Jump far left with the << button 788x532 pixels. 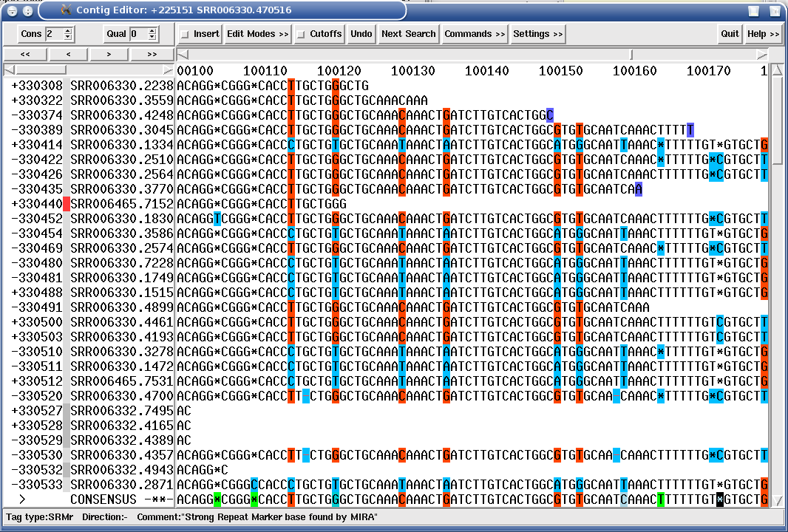pos(25,54)
